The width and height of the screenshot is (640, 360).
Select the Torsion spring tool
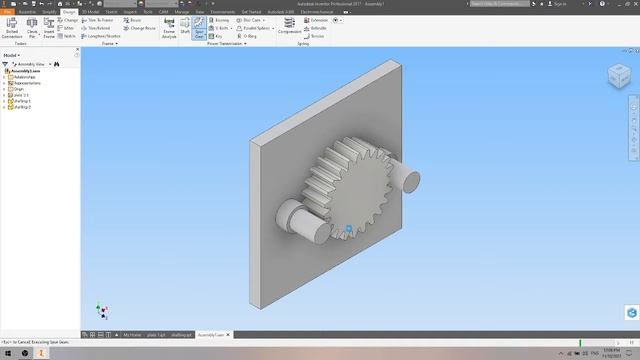(314, 36)
